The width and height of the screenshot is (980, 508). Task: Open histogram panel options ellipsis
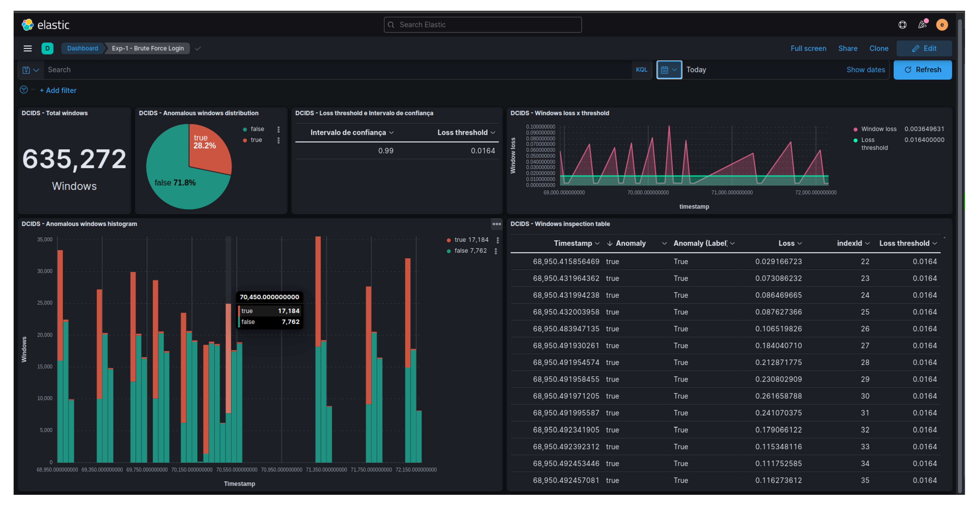click(496, 224)
